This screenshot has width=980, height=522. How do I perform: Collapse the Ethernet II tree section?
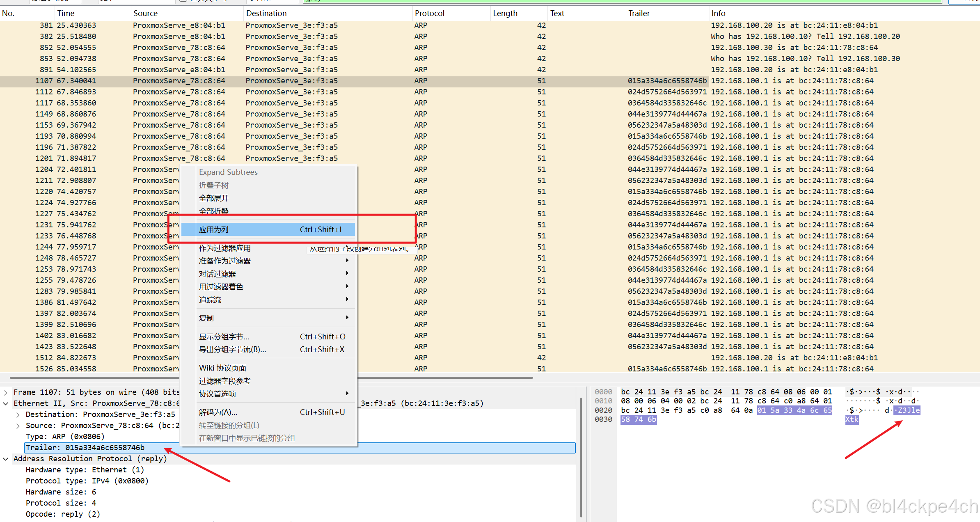(6, 403)
